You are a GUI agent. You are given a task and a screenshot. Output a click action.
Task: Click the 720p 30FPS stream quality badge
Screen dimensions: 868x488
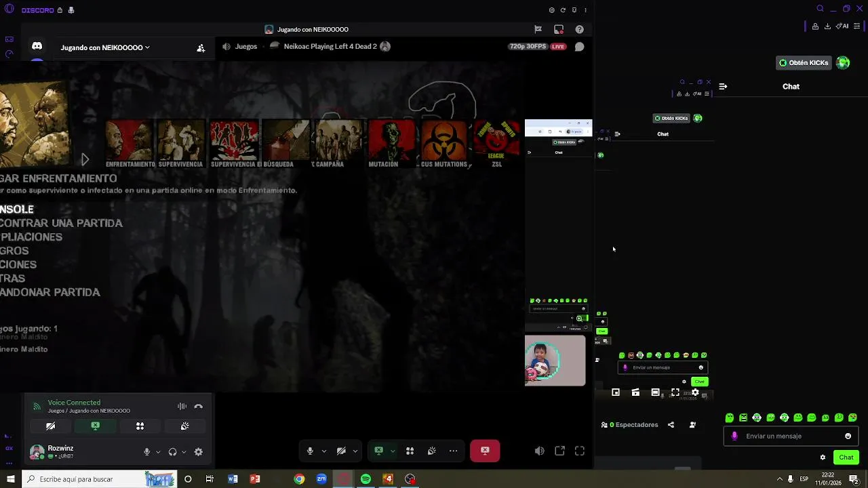(x=528, y=47)
